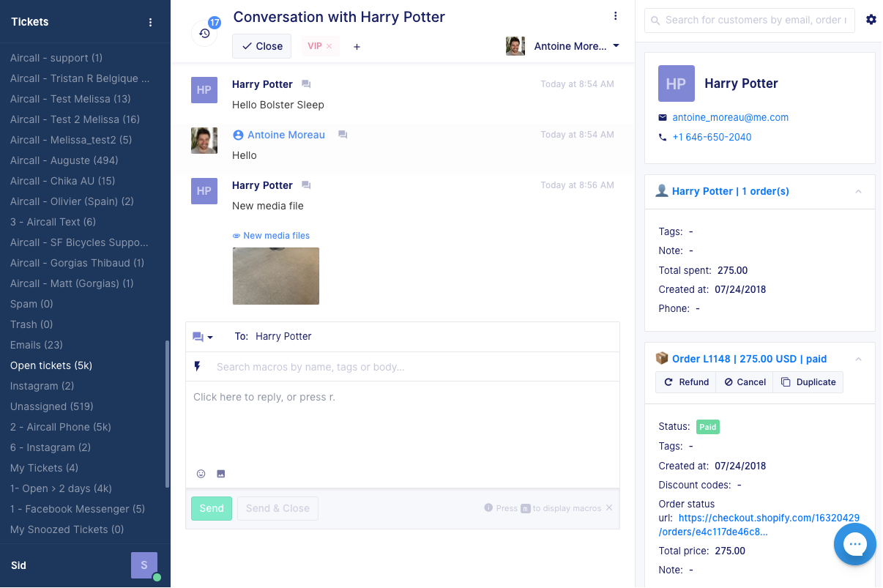Open the chat widget bubble

pos(854,543)
